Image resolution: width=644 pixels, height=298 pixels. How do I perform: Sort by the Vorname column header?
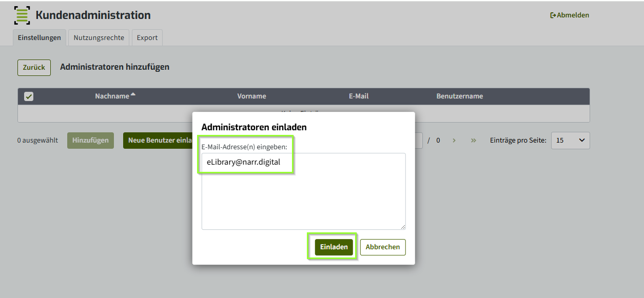pyautogui.click(x=251, y=96)
